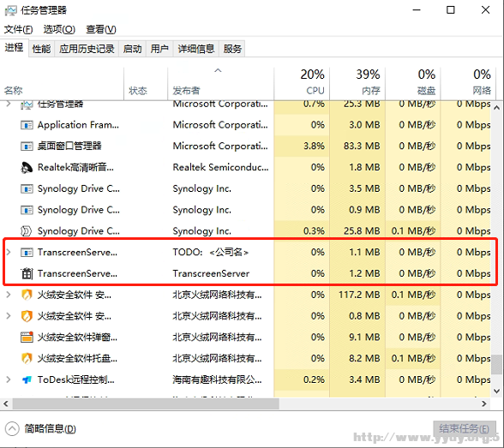This screenshot has height=448, width=504.
Task: Click the vertical scrollbar thumb
Action: click(x=496, y=365)
